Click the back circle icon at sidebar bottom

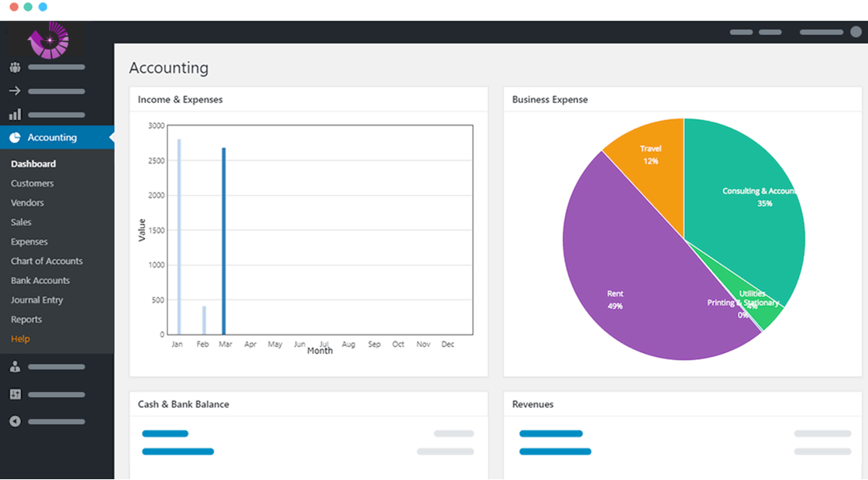[14, 421]
